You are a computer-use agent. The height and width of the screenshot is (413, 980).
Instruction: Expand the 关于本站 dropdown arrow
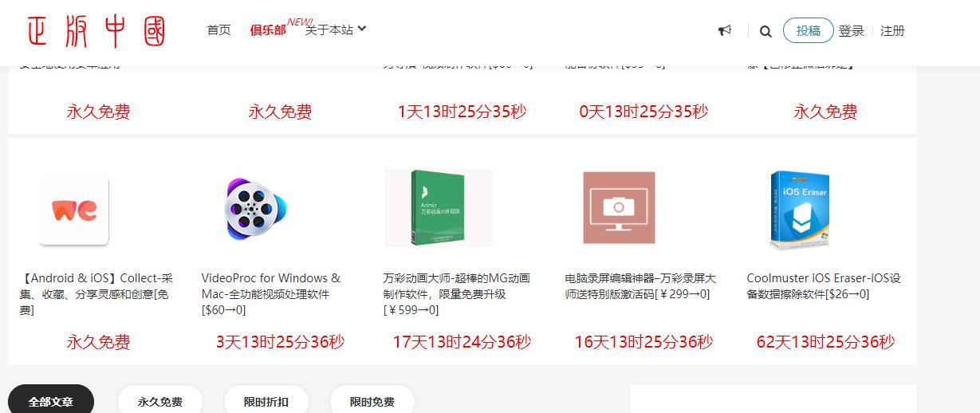(x=362, y=29)
